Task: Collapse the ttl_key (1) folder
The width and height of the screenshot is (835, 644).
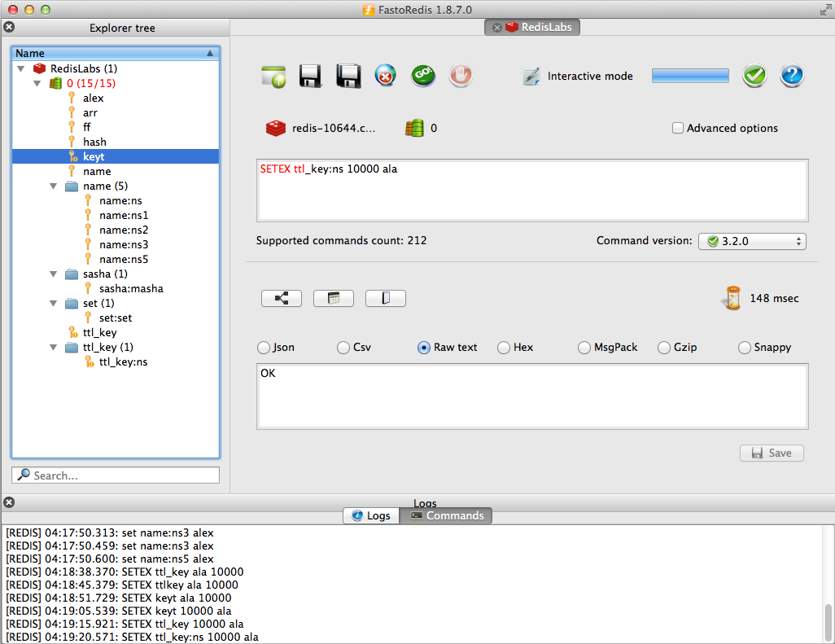Action: point(53,348)
